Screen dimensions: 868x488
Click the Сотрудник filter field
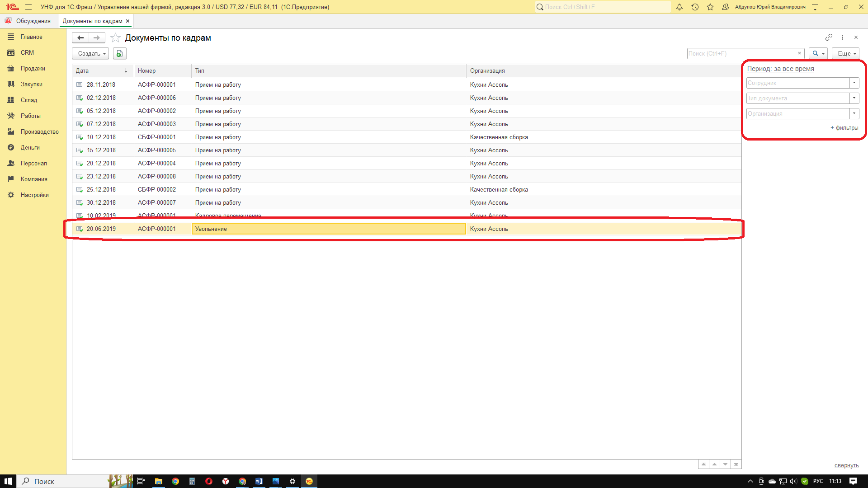point(798,83)
